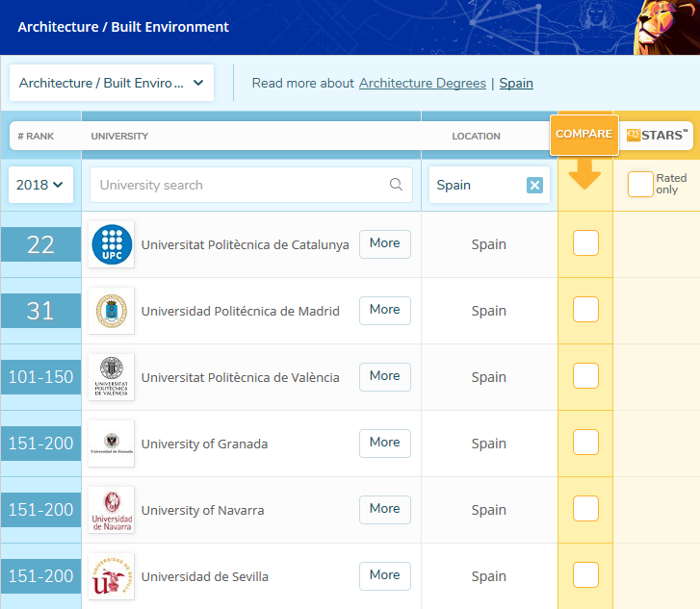This screenshot has width=700, height=609.
Task: Open the Architecture / Built Environment subject dropdown
Action: tap(112, 83)
